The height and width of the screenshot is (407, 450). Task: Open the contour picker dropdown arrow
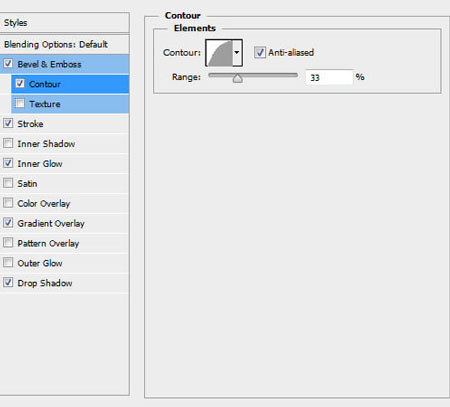click(x=237, y=53)
